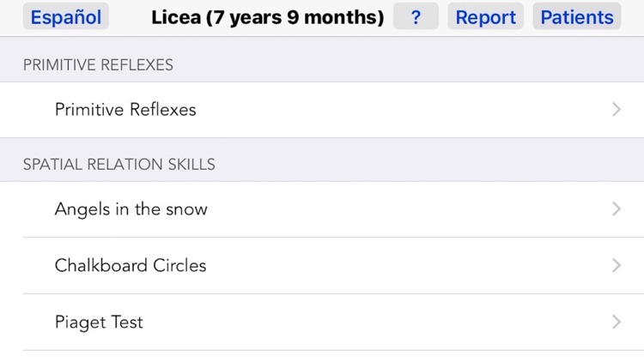Tap the question mark help button
644x362 pixels.
[416, 17]
